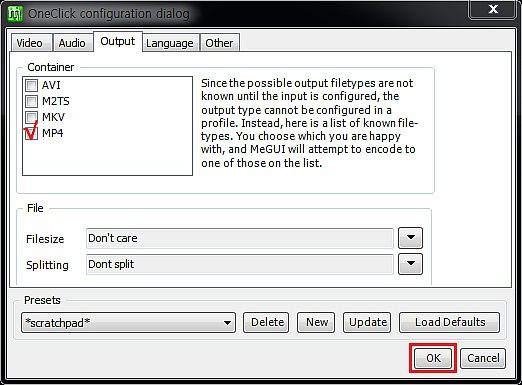522x385 pixels.
Task: Delete the current preset
Action: [266, 322]
